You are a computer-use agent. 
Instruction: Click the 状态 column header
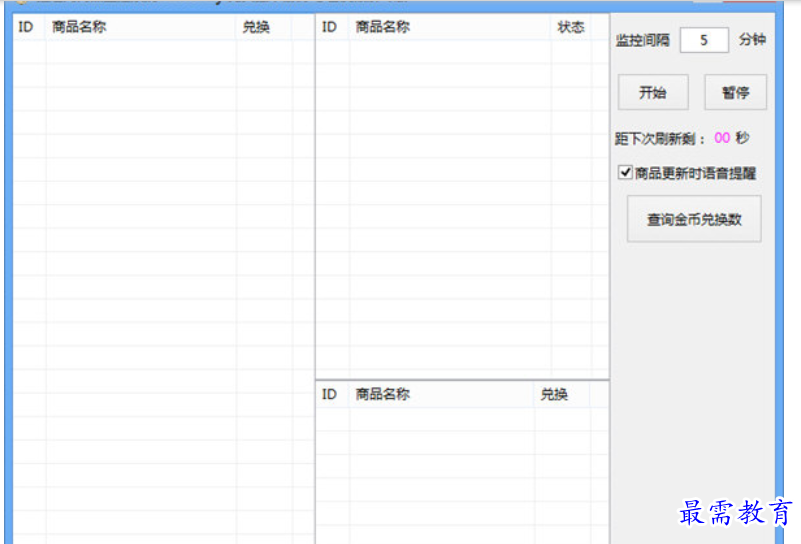(571, 27)
